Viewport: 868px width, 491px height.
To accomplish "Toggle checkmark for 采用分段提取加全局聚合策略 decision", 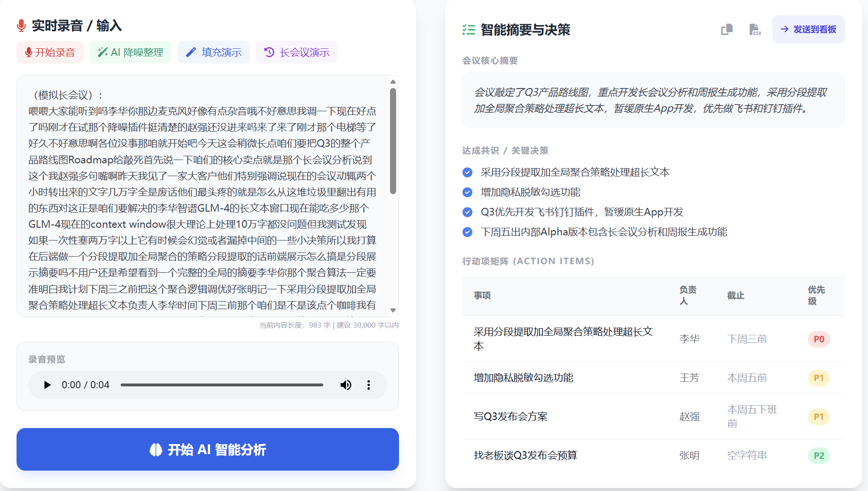I will coord(467,172).
